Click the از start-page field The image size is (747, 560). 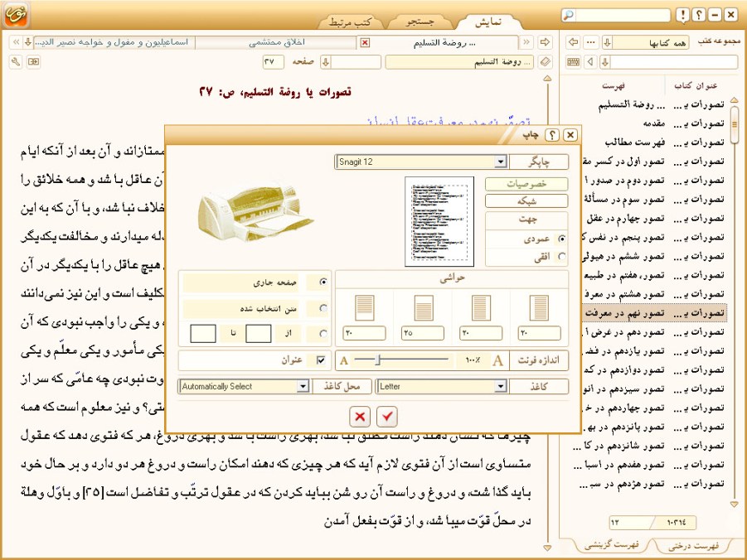coord(258,334)
